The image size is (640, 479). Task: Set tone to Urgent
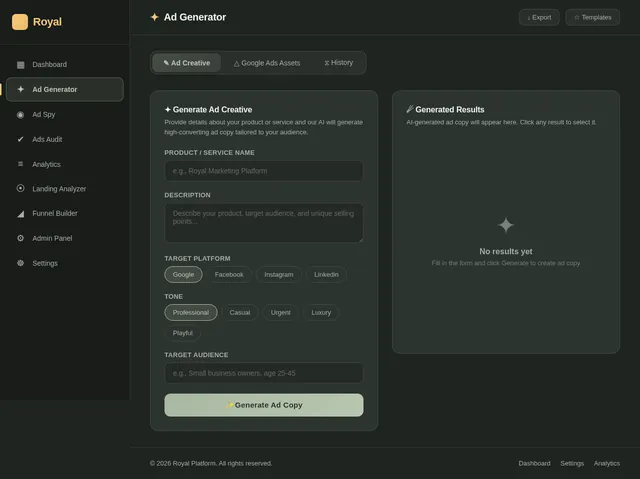click(281, 313)
